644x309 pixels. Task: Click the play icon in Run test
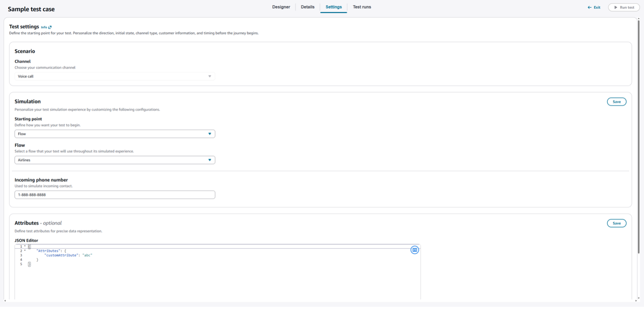(616, 8)
